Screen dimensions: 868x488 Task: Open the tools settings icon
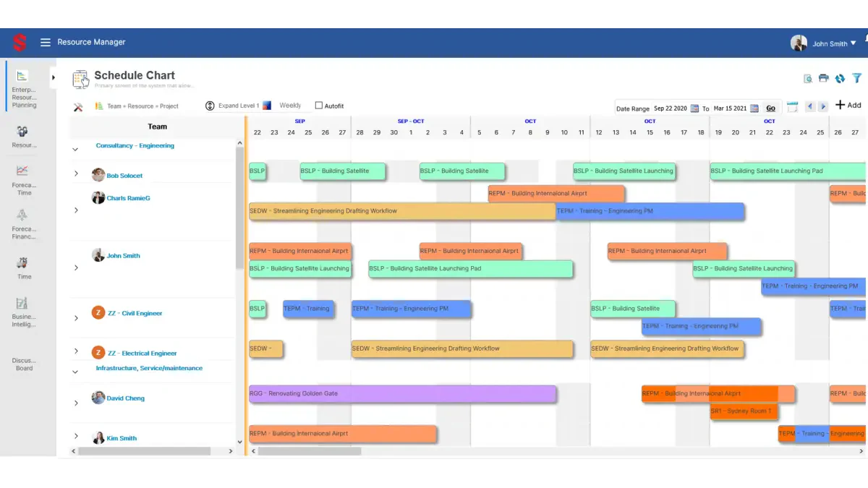[78, 106]
